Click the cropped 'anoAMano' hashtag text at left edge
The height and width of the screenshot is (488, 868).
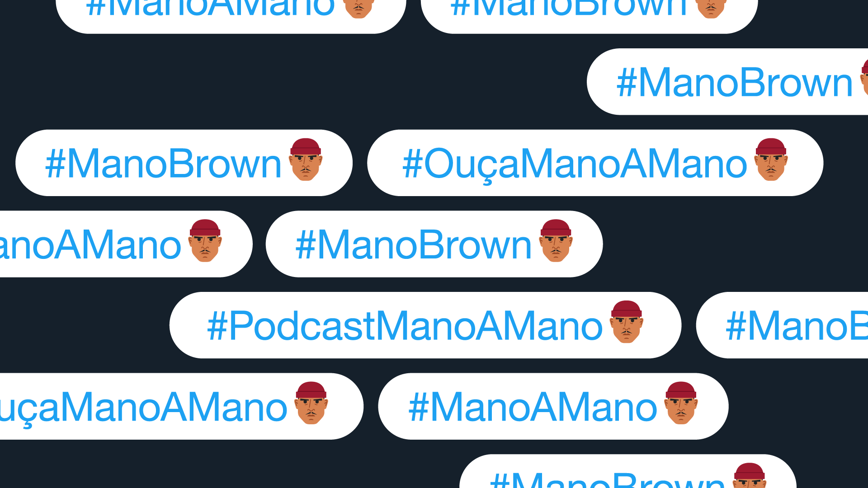point(90,244)
